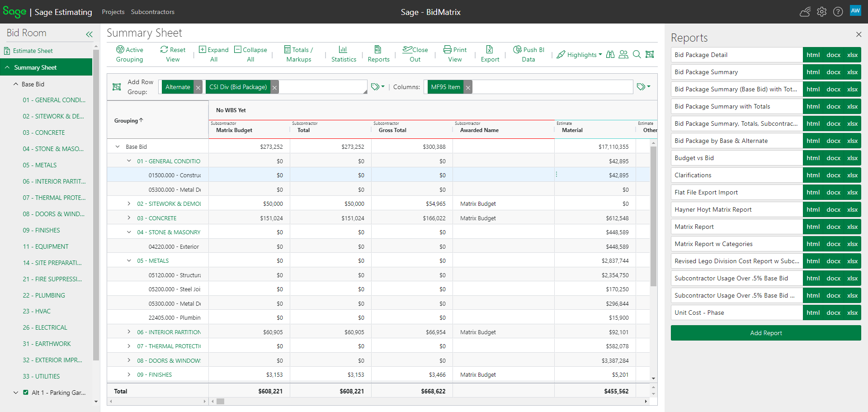868x412 pixels.
Task: Toggle the Alt 1 - Parking checkbox
Action: click(26, 392)
